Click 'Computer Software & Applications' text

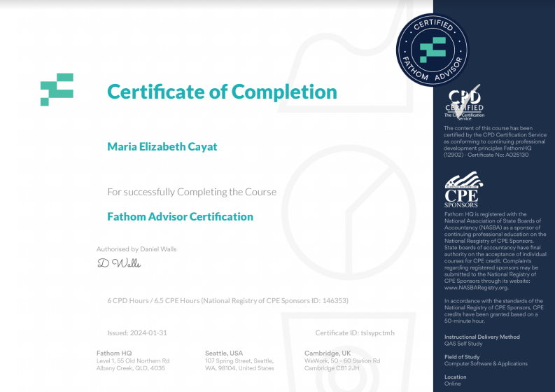point(486,364)
